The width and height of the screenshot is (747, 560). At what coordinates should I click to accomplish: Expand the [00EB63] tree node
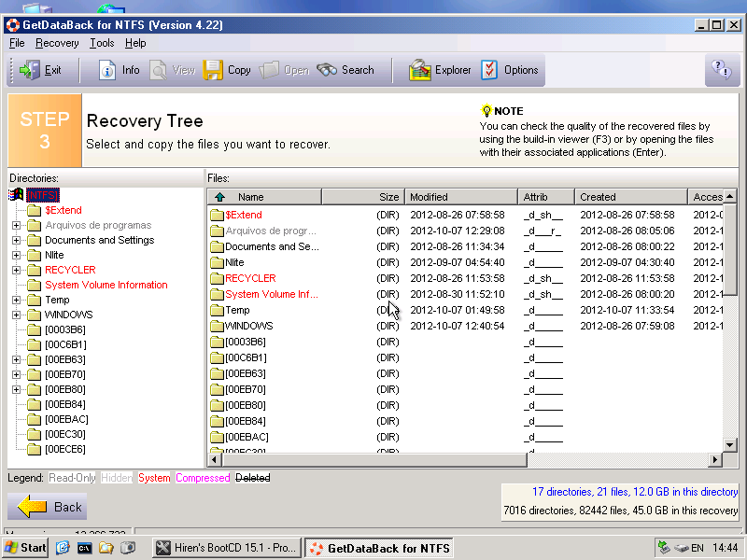click(16, 359)
